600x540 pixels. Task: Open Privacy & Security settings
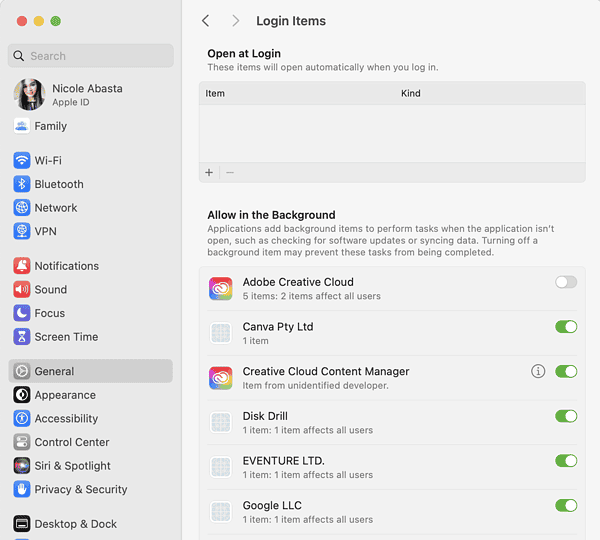[x=80, y=490]
